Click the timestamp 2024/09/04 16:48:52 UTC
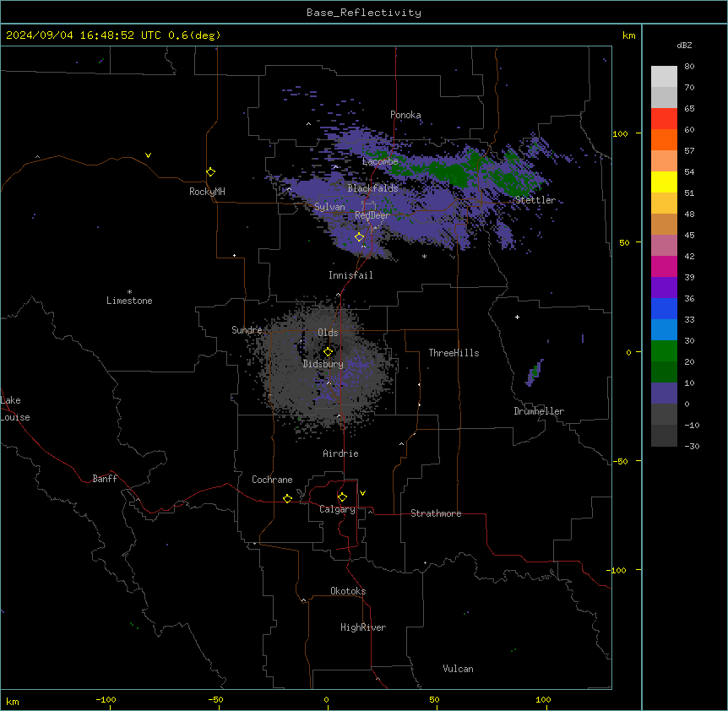The width and height of the screenshot is (728, 711). pos(84,35)
